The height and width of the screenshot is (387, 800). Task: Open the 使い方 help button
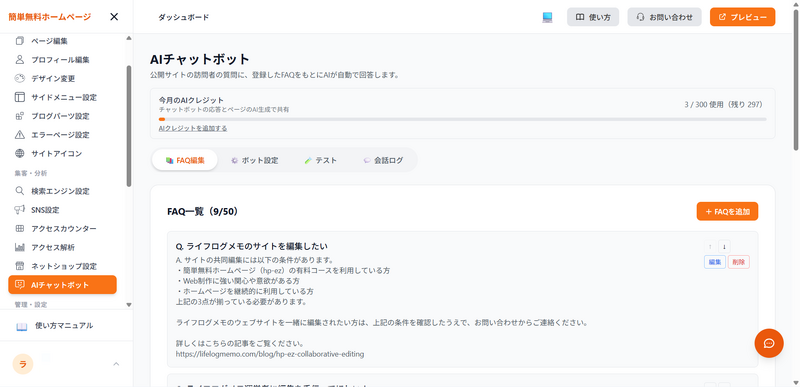[593, 17]
